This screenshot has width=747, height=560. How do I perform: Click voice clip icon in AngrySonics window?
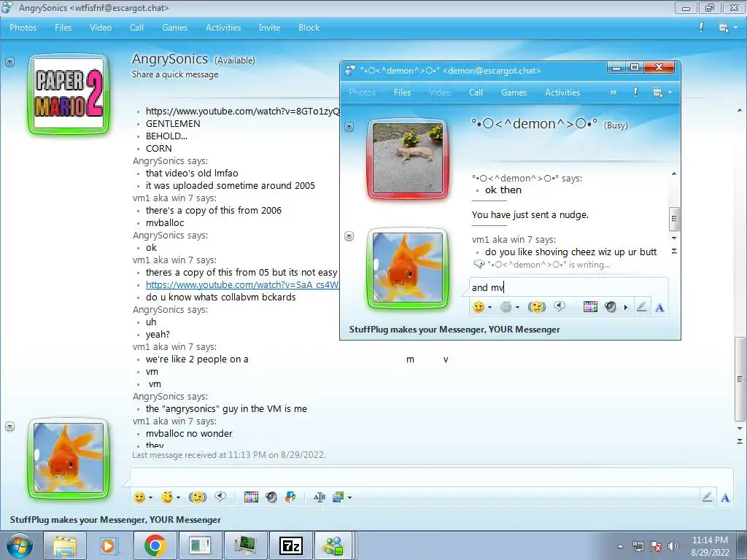tap(220, 497)
